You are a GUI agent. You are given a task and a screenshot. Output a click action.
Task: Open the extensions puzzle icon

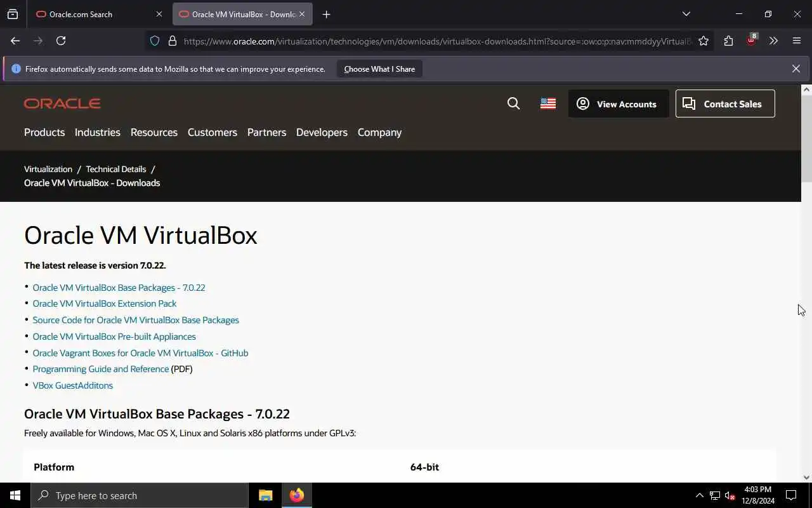coord(728,41)
